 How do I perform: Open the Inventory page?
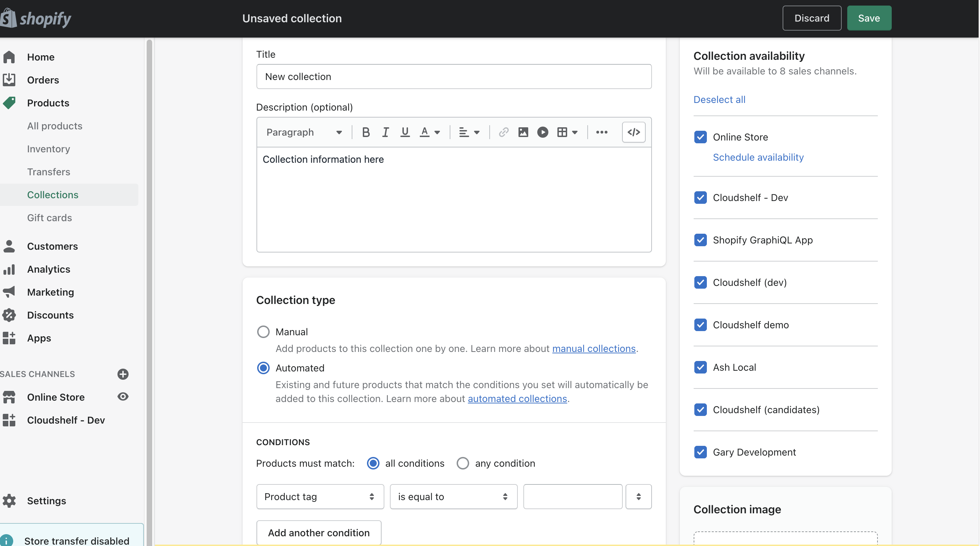(x=49, y=149)
